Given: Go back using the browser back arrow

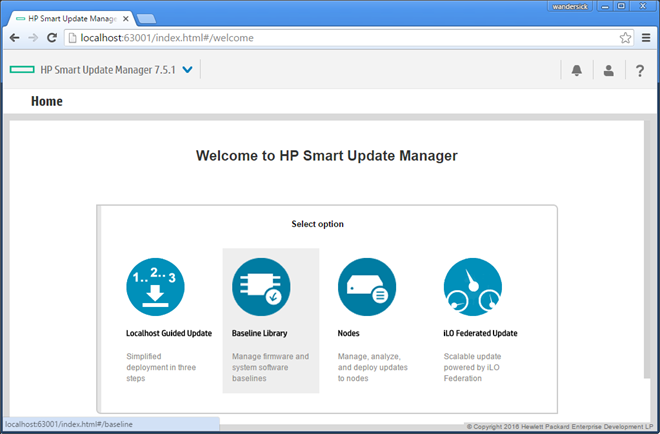Looking at the screenshot, I should pos(14,38).
